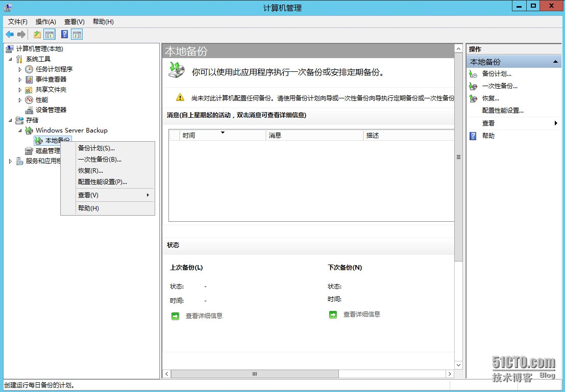This screenshot has width=565, height=392.
Task: Collapse the Windows Server Backup node
Action: coord(20,130)
